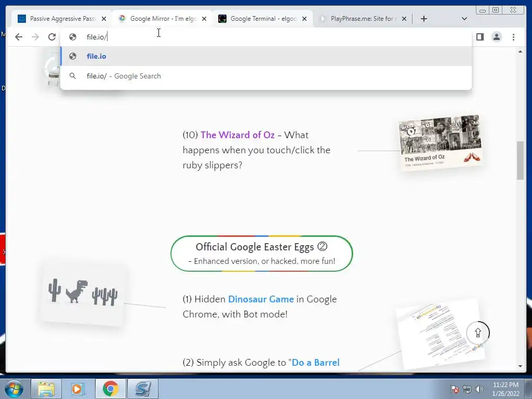Click the page scroll-up arrow
The height and width of the screenshot is (399, 532).
[x=520, y=51]
